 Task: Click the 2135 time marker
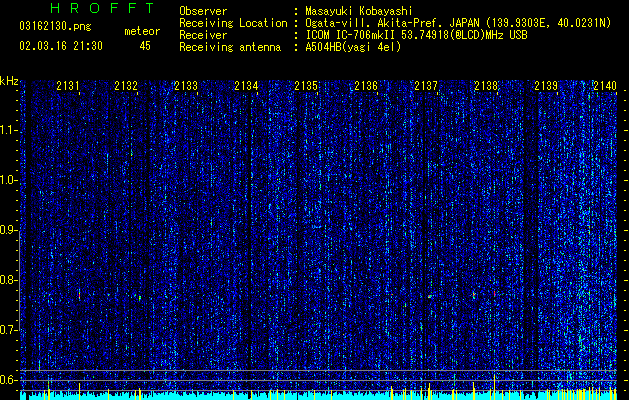tap(306, 86)
